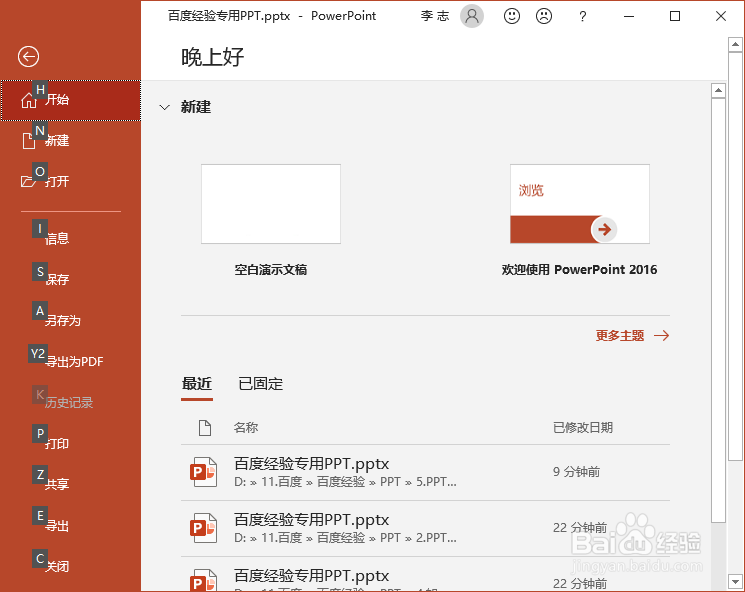Click the 新建 section heading text
This screenshot has height=592, width=745.
click(196, 107)
